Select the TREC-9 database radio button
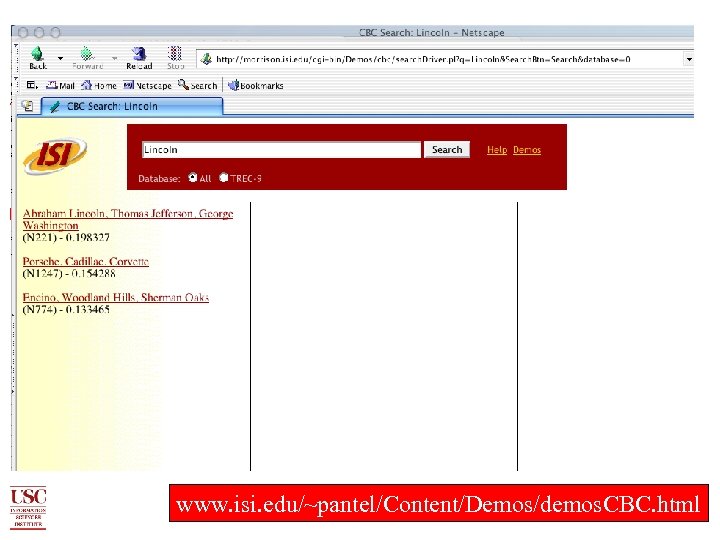The image size is (720, 540). point(224,178)
